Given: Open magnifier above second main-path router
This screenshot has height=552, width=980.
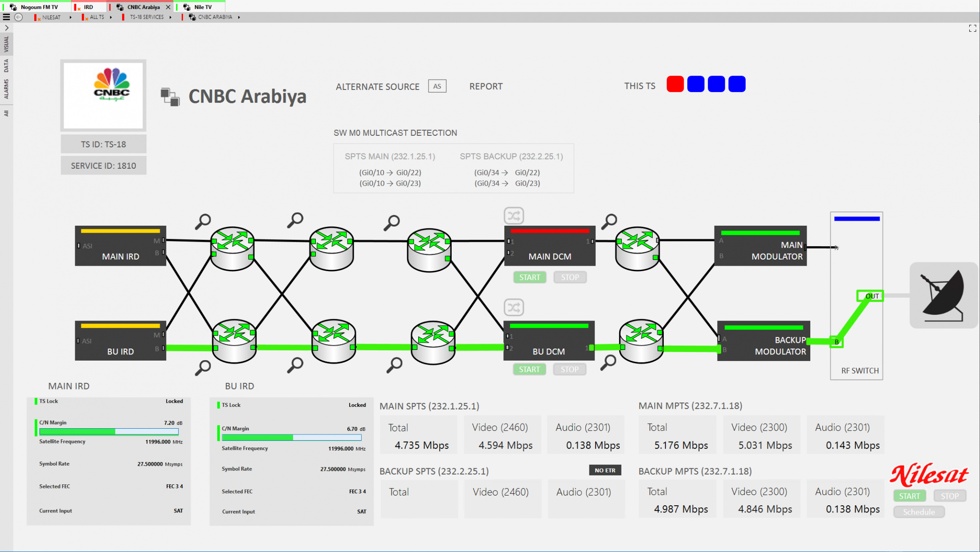Looking at the screenshot, I should coord(295,220).
